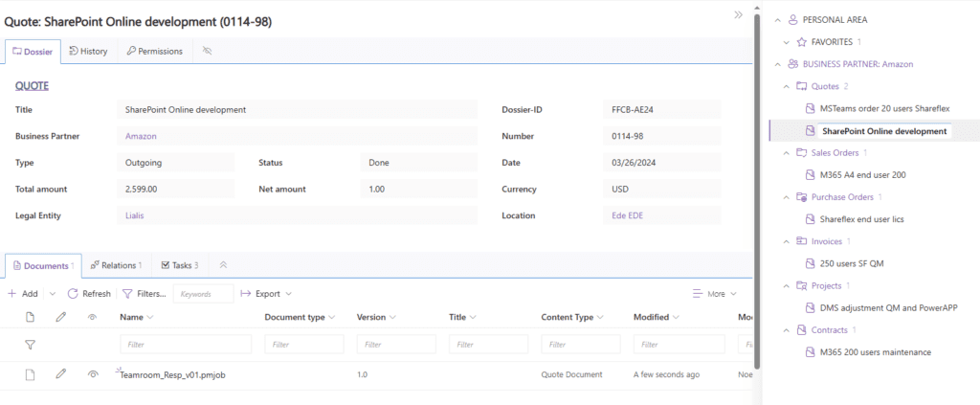The width and height of the screenshot is (980, 405).
Task: Collapse the Sales Orders folder
Action: [787, 153]
